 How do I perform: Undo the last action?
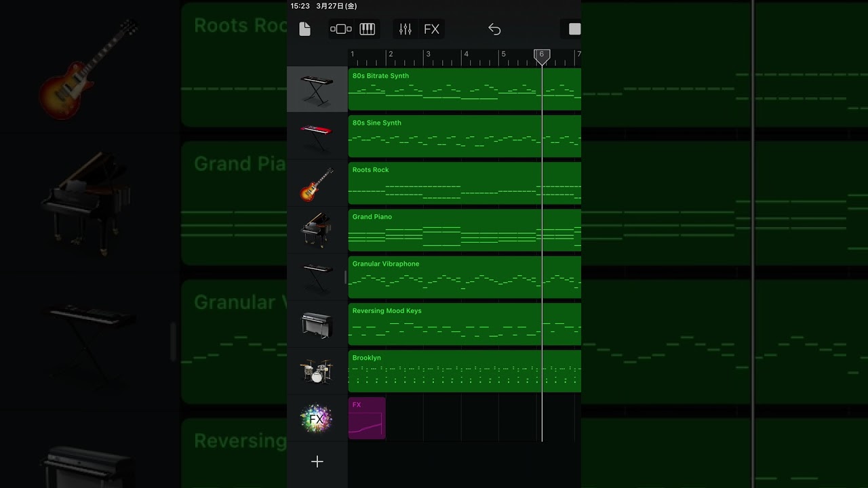click(x=494, y=29)
